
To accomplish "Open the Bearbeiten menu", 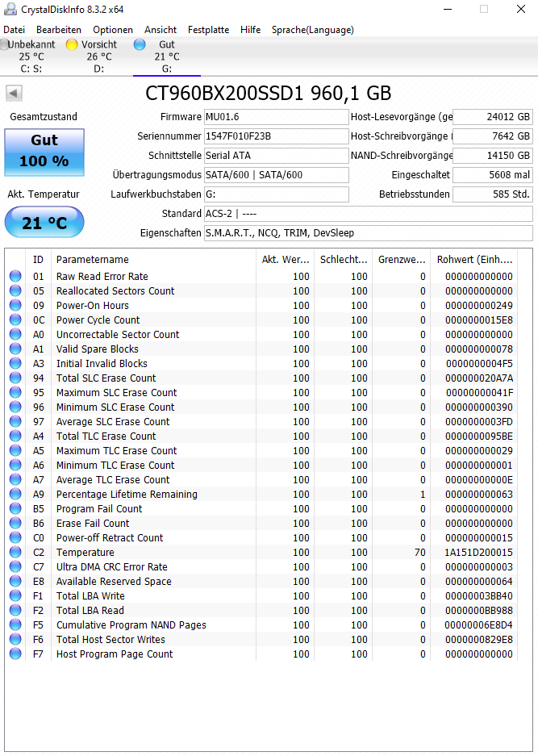I will click(59, 30).
